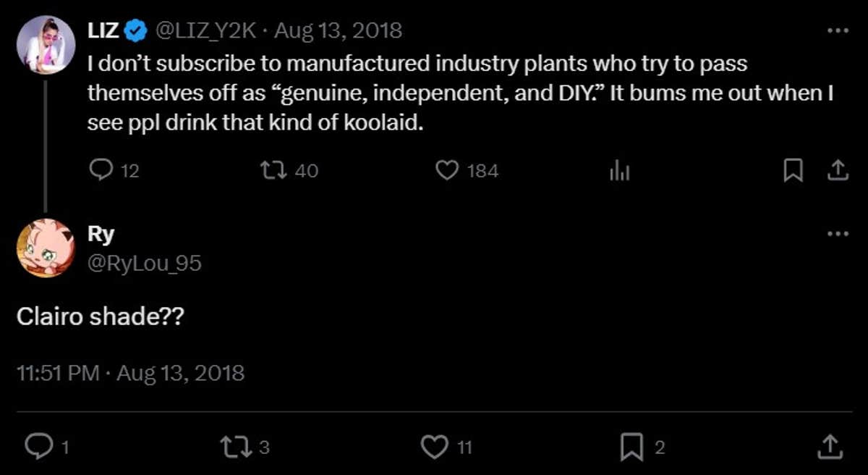The height and width of the screenshot is (475, 868).
Task: Open Ry's profile avatar
Action: [46, 248]
